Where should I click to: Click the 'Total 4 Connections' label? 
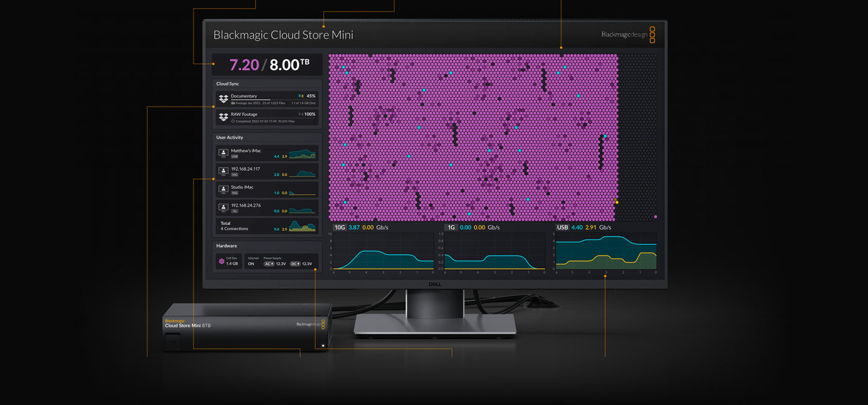[x=234, y=226]
